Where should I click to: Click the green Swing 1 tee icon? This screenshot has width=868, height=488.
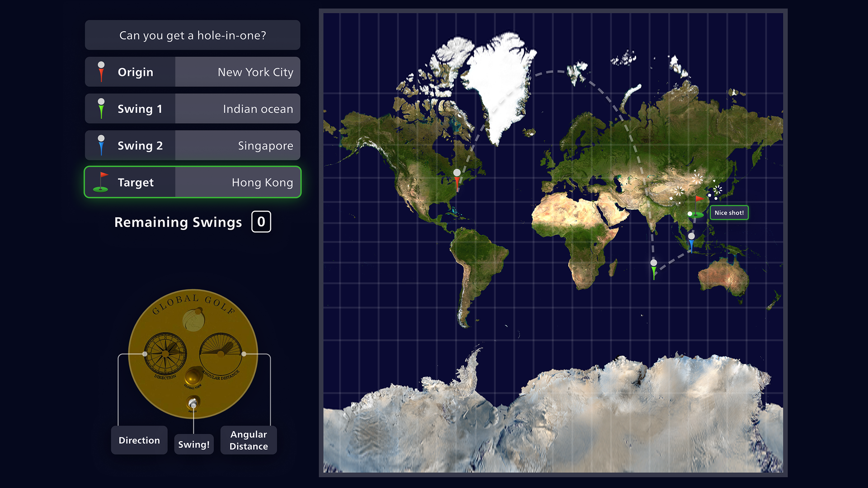point(101,108)
